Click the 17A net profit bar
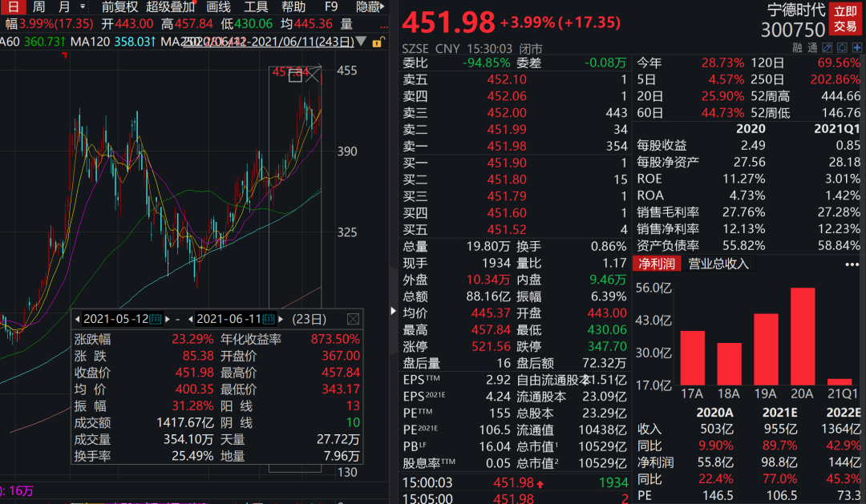 692,357
